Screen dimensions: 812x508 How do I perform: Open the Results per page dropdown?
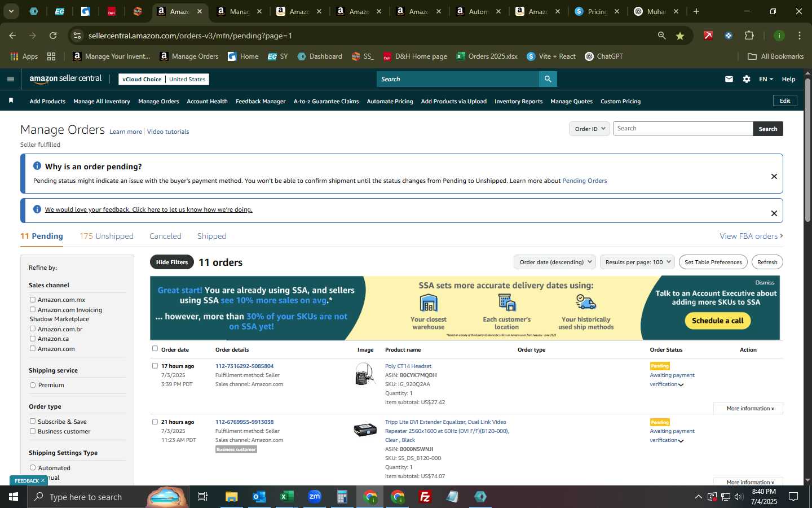pos(637,262)
